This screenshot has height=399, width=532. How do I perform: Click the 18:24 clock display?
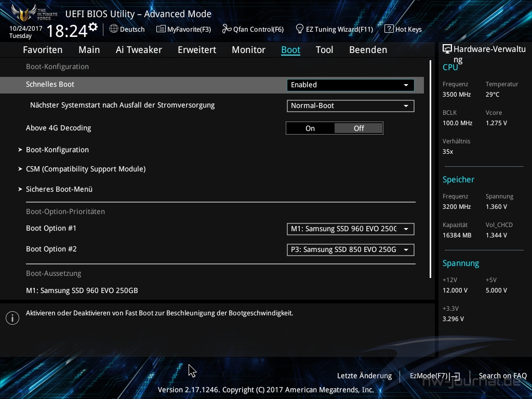click(x=67, y=31)
